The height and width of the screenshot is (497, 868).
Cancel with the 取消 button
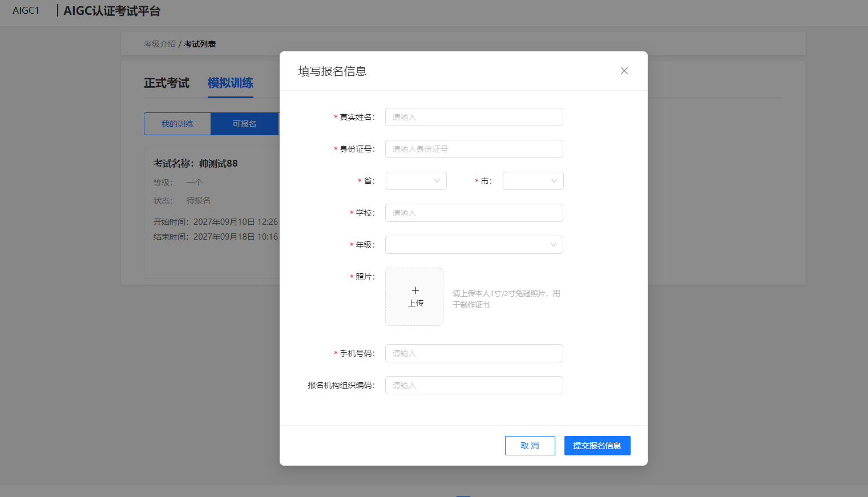(530, 446)
